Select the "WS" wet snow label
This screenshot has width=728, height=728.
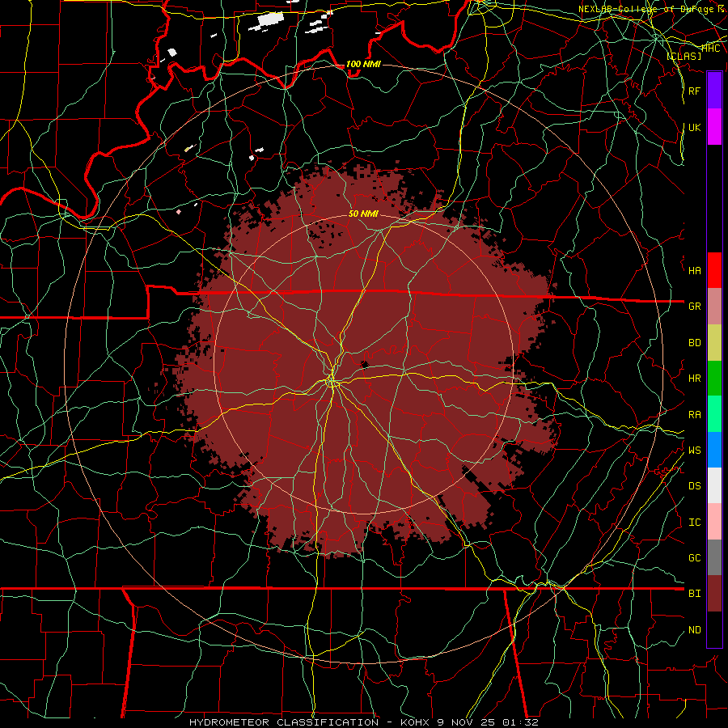[x=694, y=451]
